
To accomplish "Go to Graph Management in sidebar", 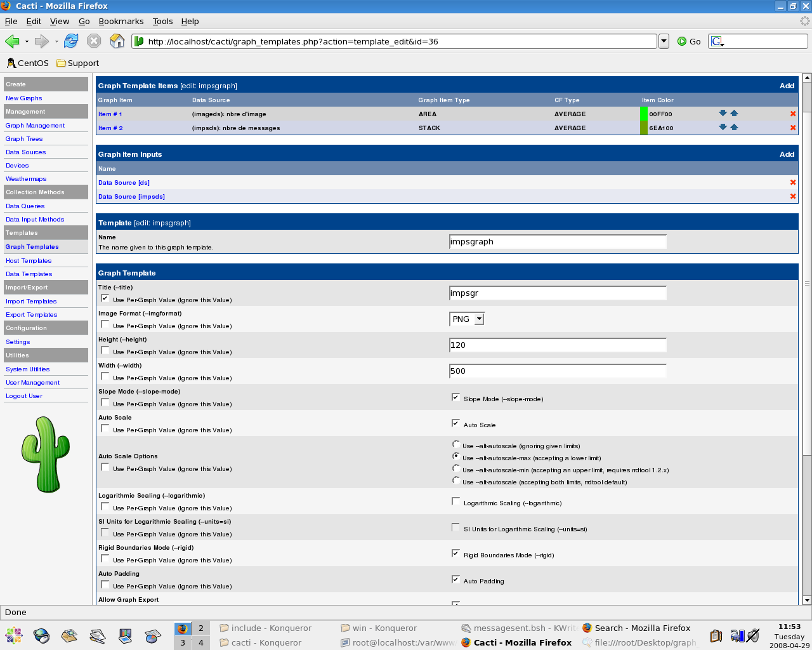I will tap(35, 126).
